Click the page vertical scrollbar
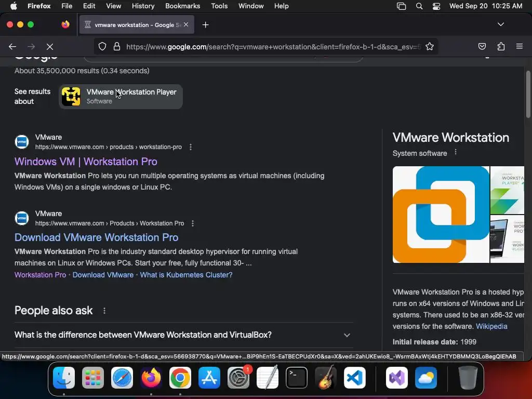The height and width of the screenshot is (399, 532). coord(528,95)
